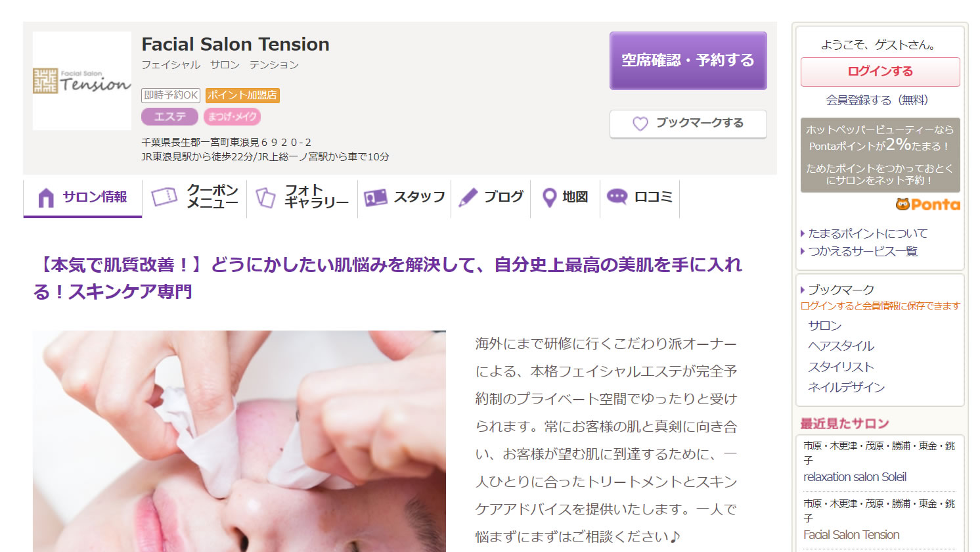The width and height of the screenshot is (980, 552).
Task: Click the photo gallery cards icon
Action: pyautogui.click(x=265, y=197)
